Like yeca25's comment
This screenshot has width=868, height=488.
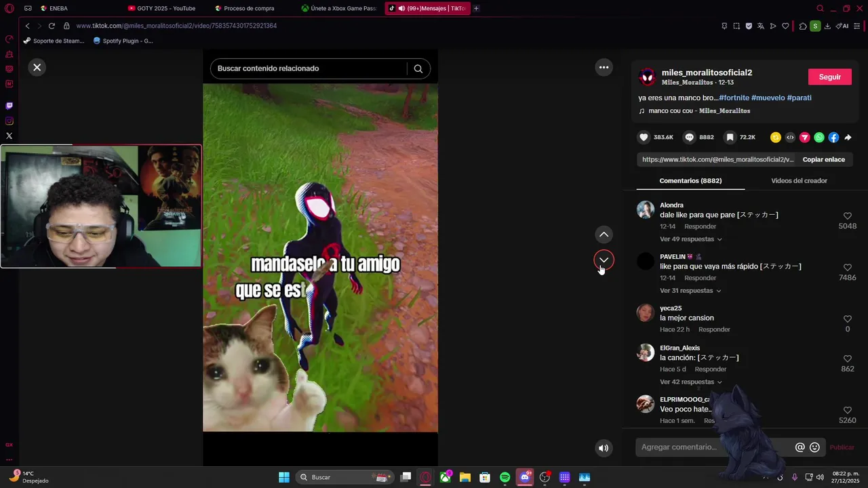847,319
